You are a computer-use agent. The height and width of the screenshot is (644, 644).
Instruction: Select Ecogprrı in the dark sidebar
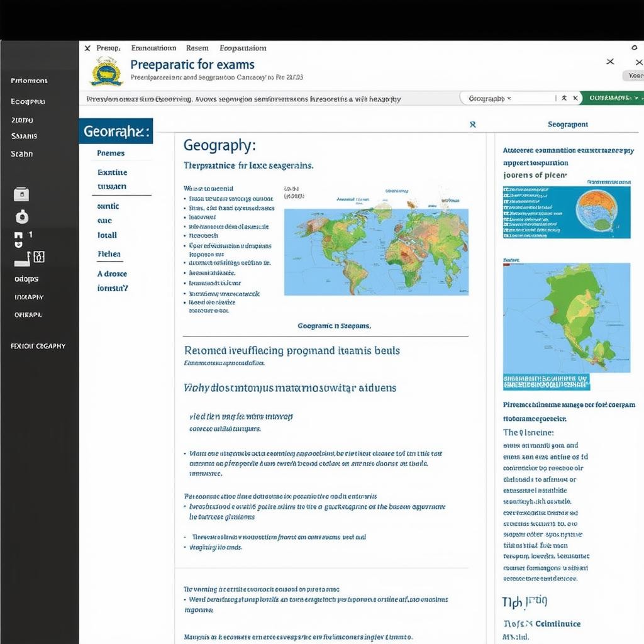(28, 101)
